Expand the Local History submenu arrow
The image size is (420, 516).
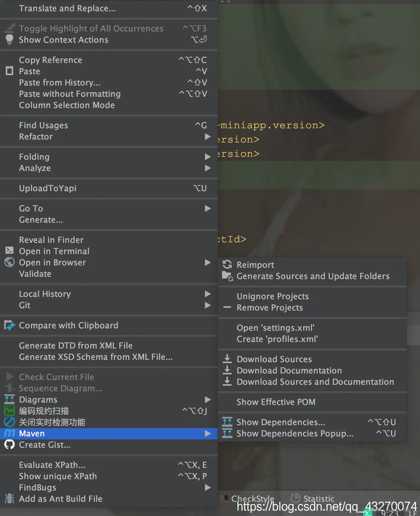pyautogui.click(x=208, y=294)
